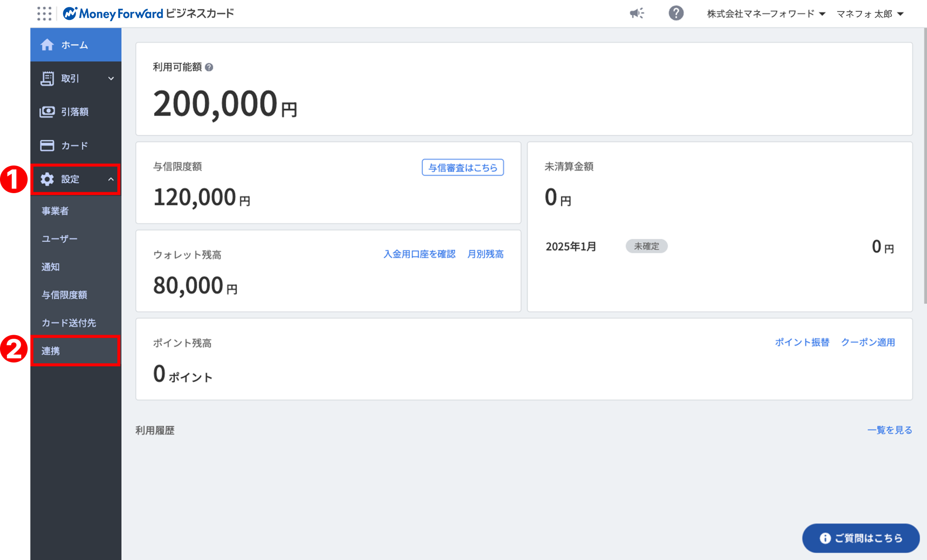This screenshot has height=560, width=927.
Task: Click the カード credit card icon
Action: tap(47, 145)
